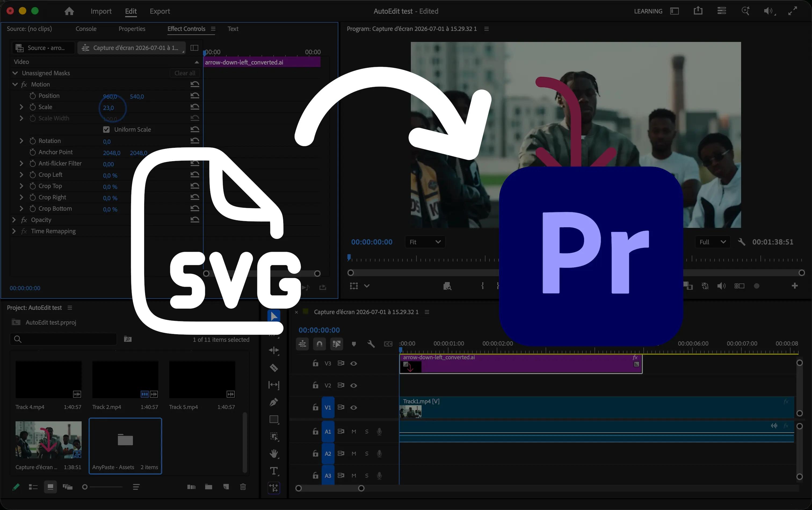The height and width of the screenshot is (510, 812).
Task: Switch Project panel to List View
Action: click(x=33, y=487)
